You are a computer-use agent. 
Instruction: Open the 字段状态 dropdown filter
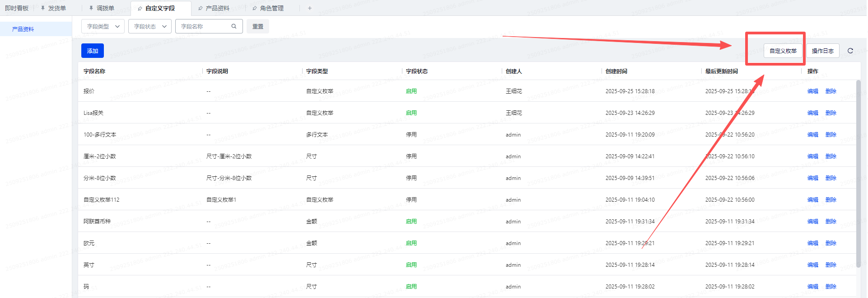coord(150,26)
